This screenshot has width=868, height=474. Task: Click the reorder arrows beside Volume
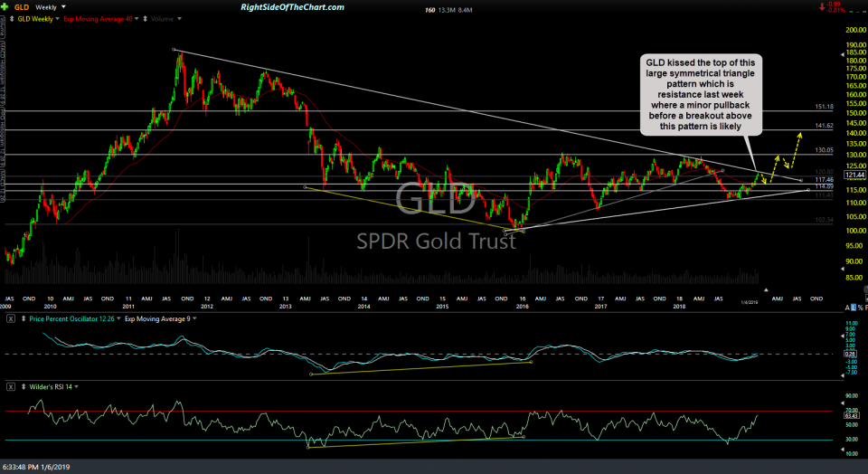click(146, 19)
